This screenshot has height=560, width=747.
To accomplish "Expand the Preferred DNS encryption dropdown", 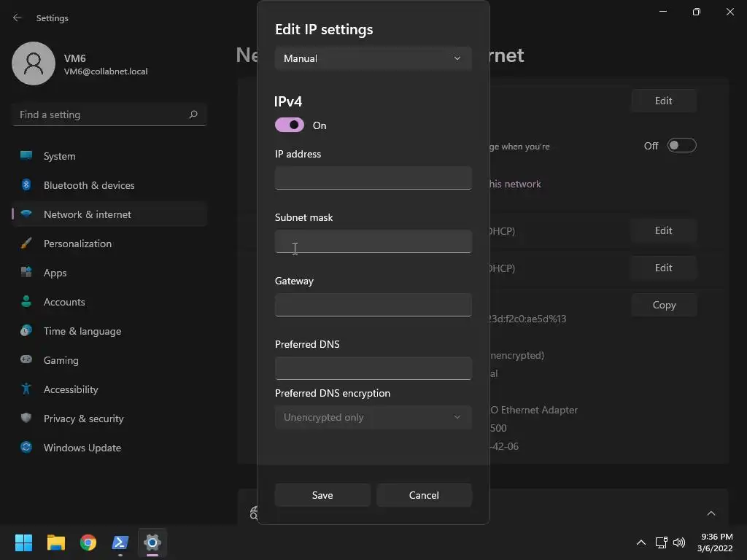I will click(x=373, y=417).
